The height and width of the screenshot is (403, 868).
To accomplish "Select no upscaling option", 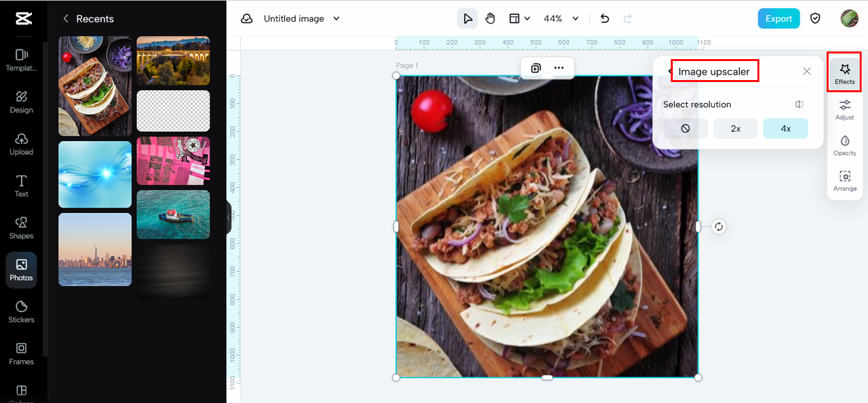I will tap(686, 128).
